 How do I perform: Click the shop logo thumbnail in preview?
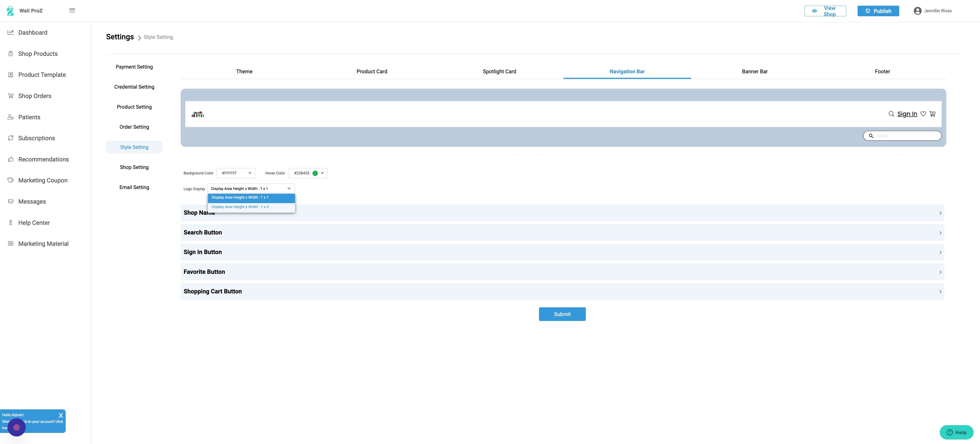click(198, 114)
